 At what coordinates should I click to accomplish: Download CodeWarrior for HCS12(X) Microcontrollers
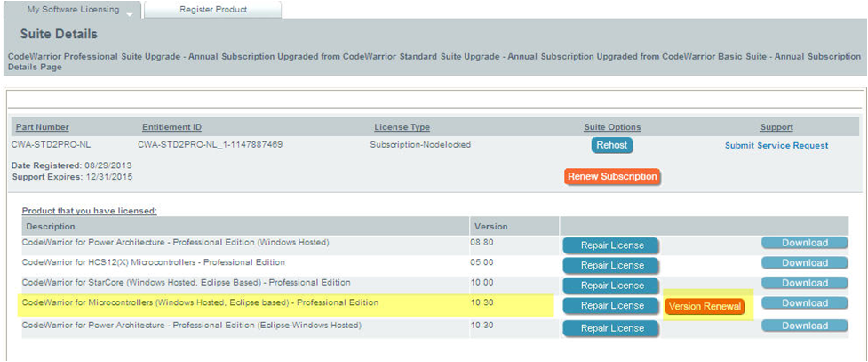[804, 262]
